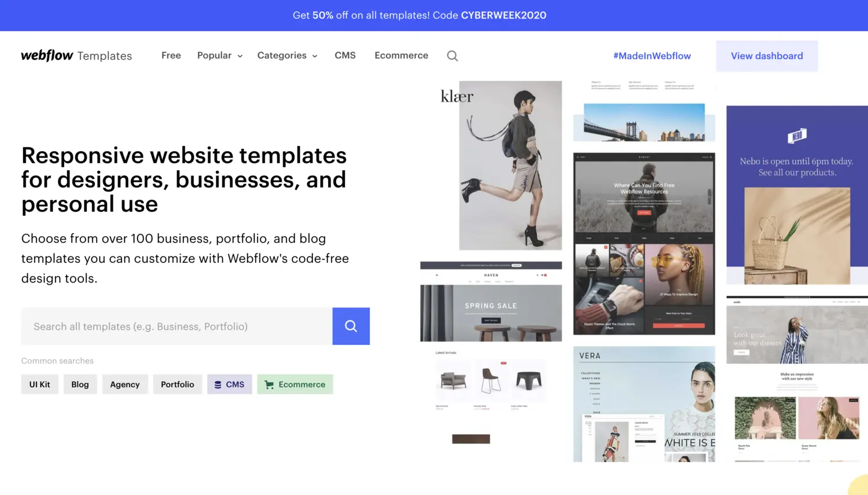Viewport: 868px width, 495px height.
Task: Open the Nebo purple template thumbnail
Action: (797, 195)
